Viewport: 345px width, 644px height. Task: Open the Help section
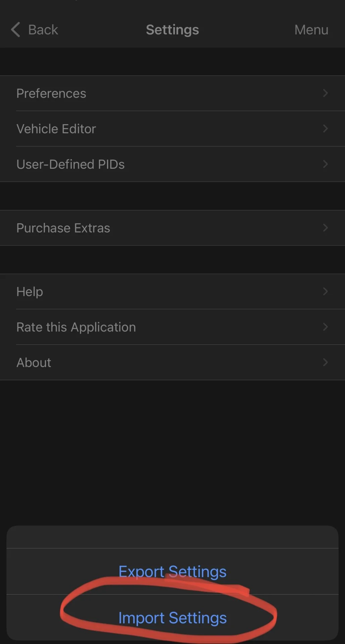(x=30, y=292)
